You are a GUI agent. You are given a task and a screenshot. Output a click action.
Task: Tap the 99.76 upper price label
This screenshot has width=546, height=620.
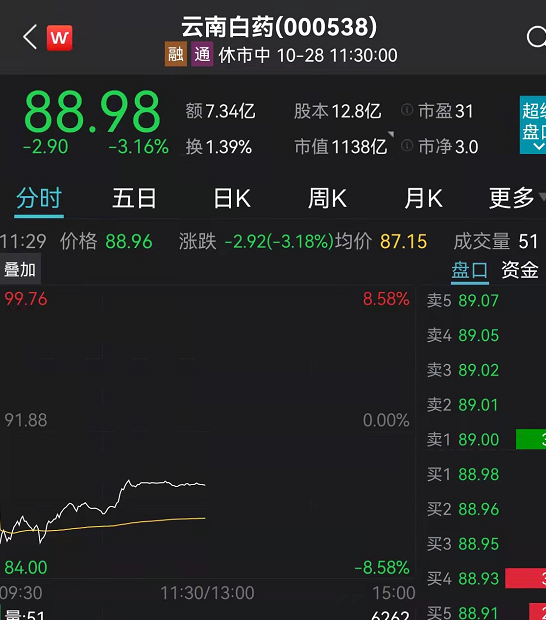coord(26,299)
